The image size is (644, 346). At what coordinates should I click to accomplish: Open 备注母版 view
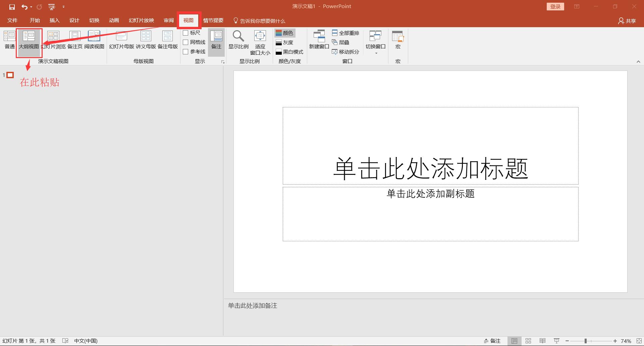tap(167, 40)
